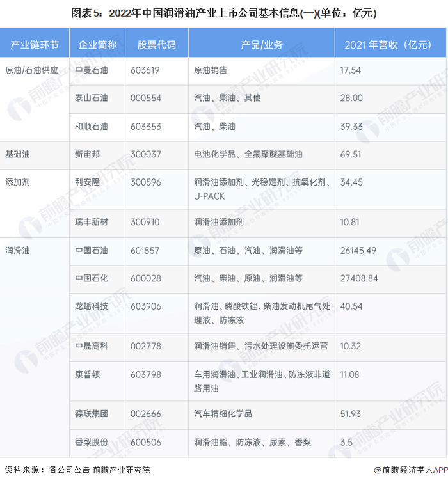The width and height of the screenshot is (448, 483).
Task: Click the 资料来源 source note
Action: 77,470
